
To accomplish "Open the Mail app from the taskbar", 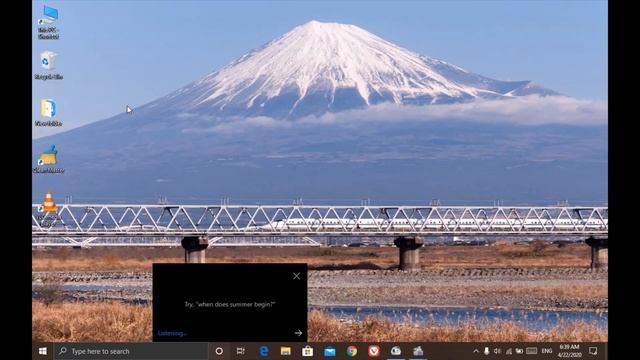I will click(330, 351).
